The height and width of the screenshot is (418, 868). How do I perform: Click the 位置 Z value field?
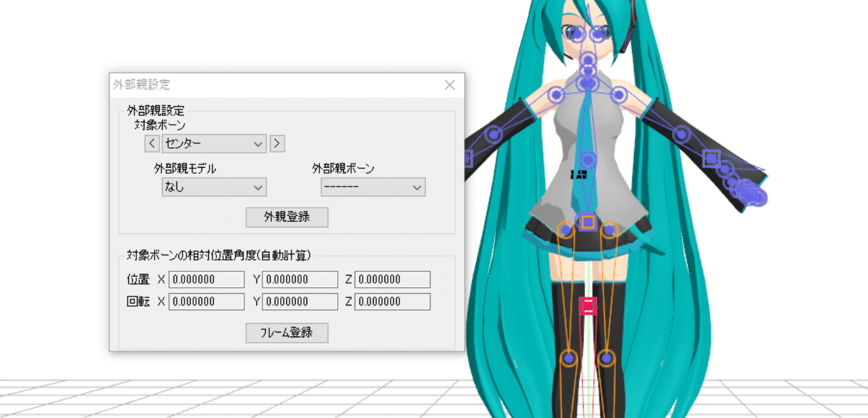(393, 280)
